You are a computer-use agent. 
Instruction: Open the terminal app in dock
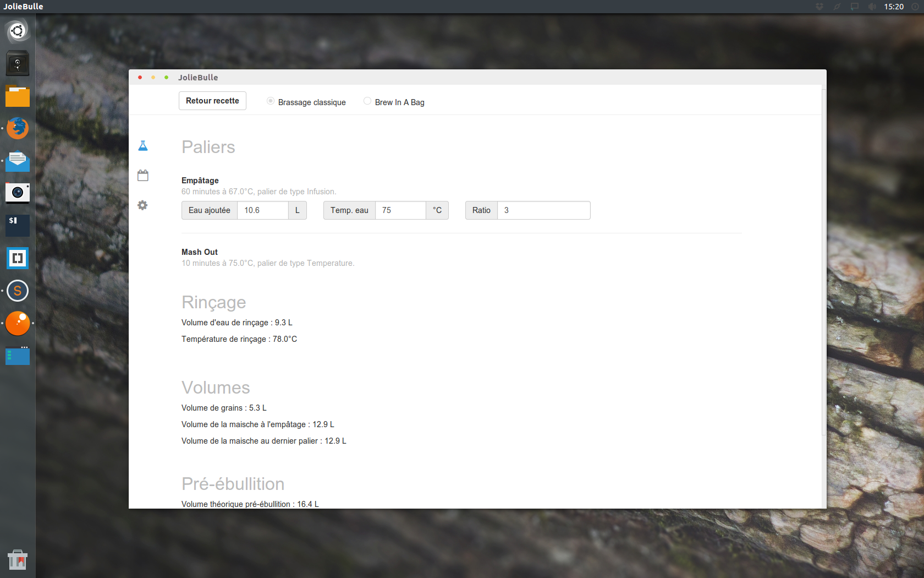tap(18, 225)
